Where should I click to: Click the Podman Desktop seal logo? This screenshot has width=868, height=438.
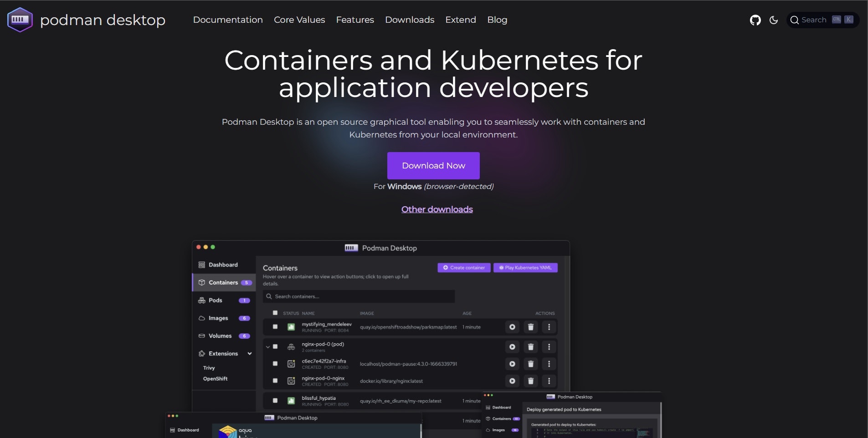20,20
